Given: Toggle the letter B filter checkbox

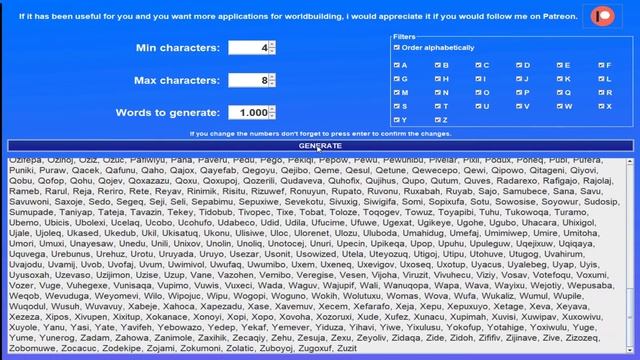Looking at the screenshot, I should pyautogui.click(x=438, y=65).
